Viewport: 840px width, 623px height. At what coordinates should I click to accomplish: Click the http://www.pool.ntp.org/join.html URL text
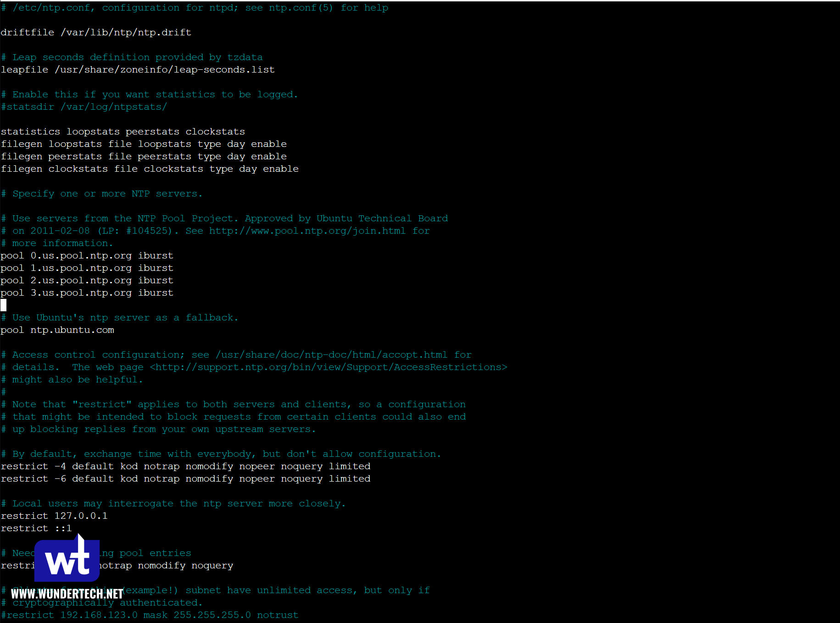point(307,231)
